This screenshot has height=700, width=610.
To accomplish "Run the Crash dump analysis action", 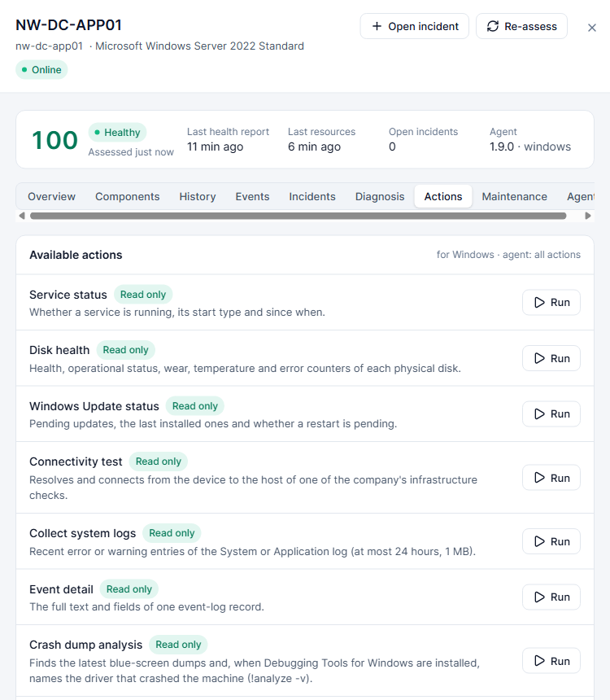I will coord(551,661).
